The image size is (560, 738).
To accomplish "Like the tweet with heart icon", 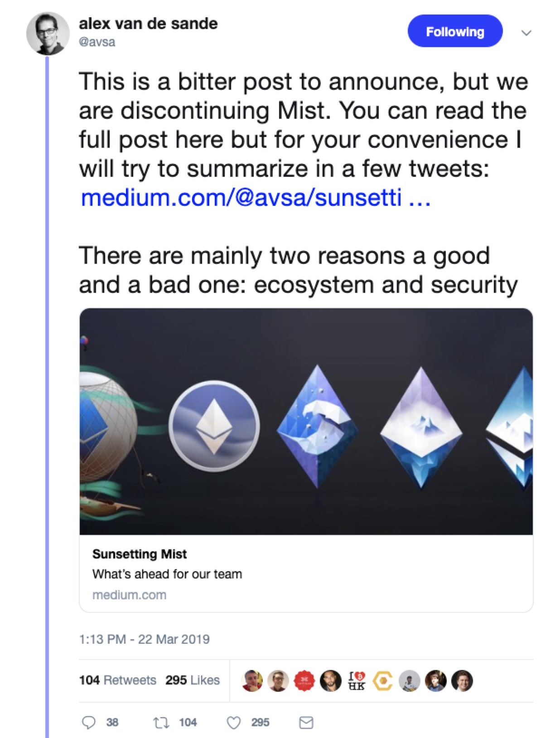I will pos(233,722).
